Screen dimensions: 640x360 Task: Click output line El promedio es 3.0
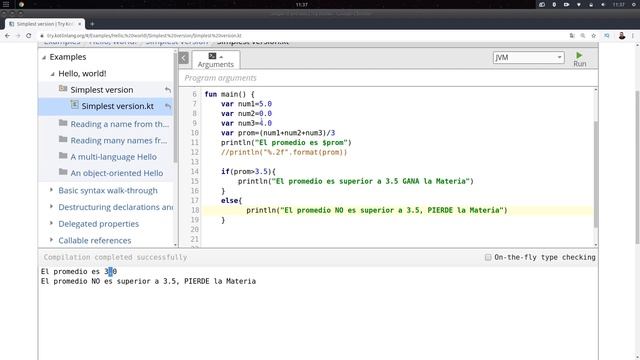79,271
